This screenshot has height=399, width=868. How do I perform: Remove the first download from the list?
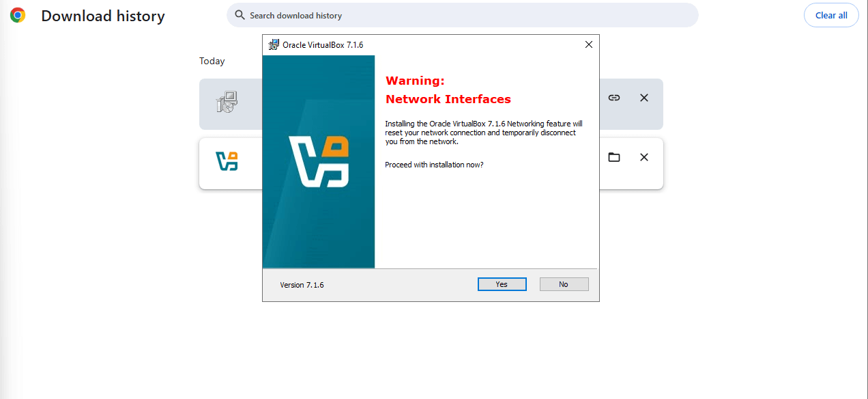[643, 98]
